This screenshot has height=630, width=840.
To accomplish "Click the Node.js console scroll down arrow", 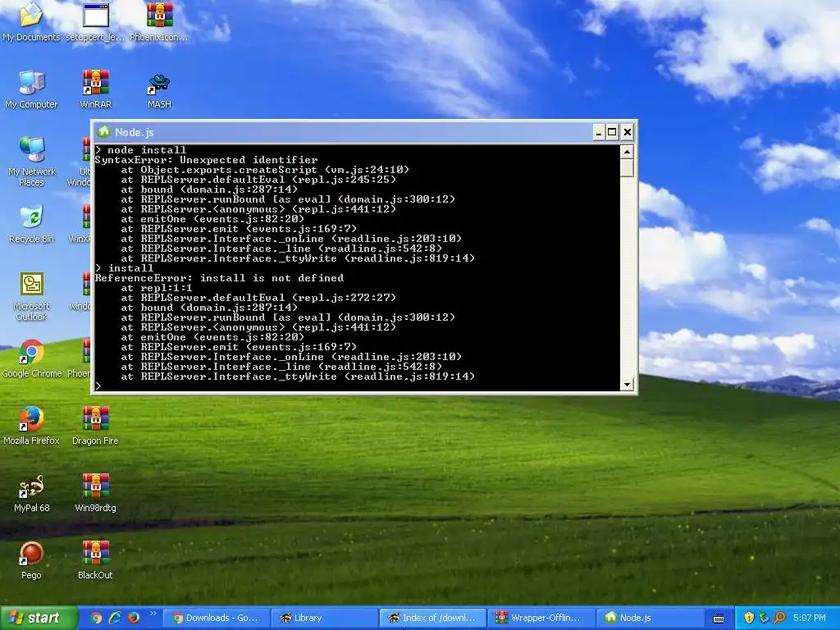I will click(626, 384).
